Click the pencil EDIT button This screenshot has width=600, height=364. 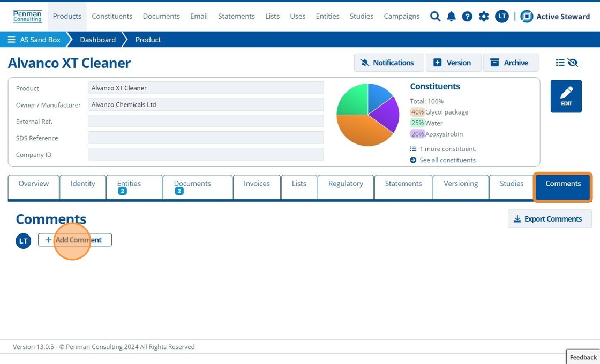(566, 96)
